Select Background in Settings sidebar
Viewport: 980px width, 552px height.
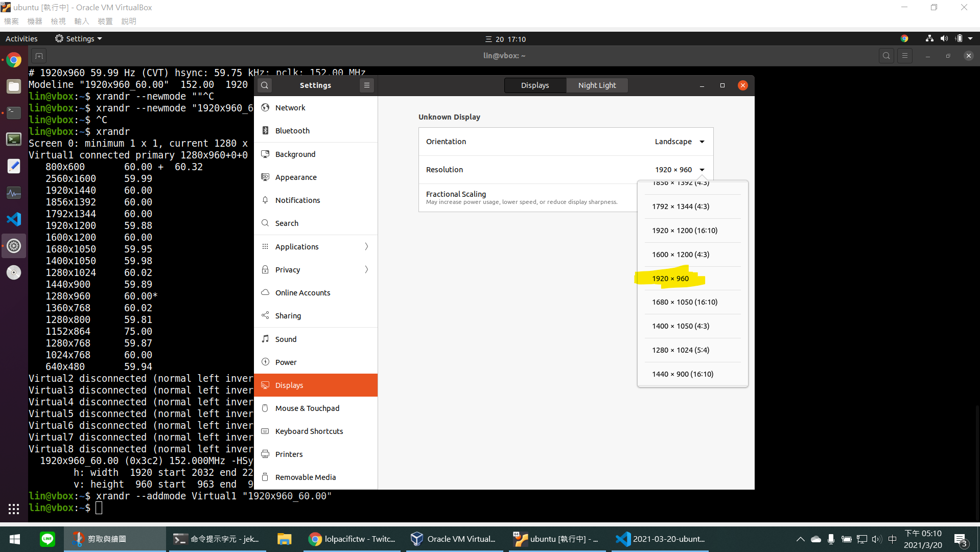(316, 154)
